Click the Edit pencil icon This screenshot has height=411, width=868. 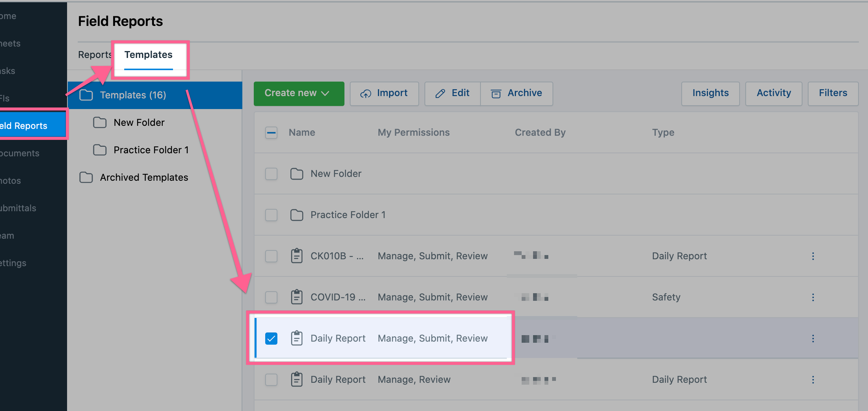point(440,93)
